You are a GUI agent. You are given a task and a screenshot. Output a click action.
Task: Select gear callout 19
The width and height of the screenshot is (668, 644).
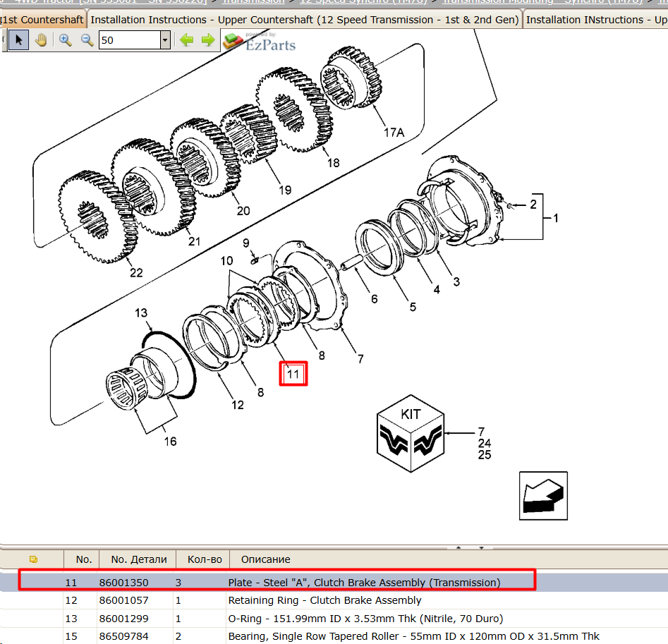285,190
